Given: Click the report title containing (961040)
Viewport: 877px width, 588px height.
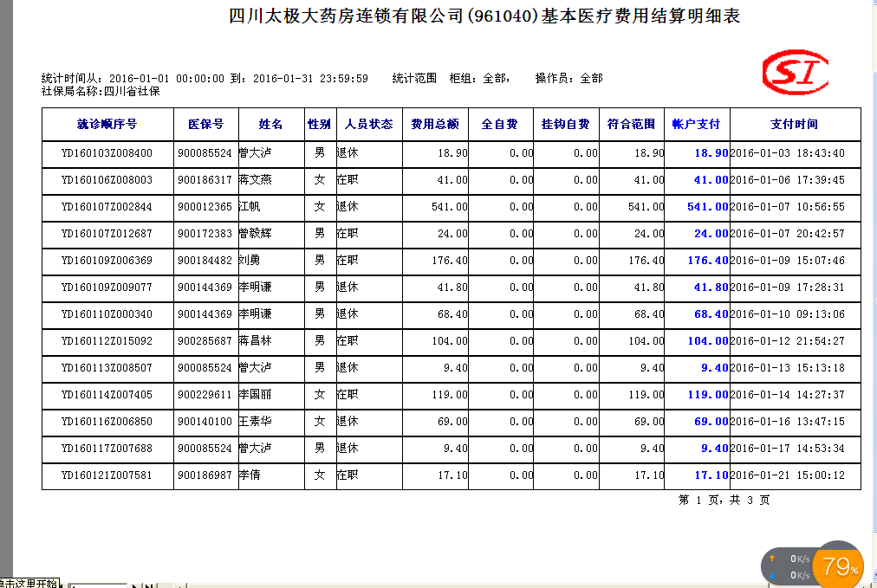Looking at the screenshot, I should coord(484,16).
